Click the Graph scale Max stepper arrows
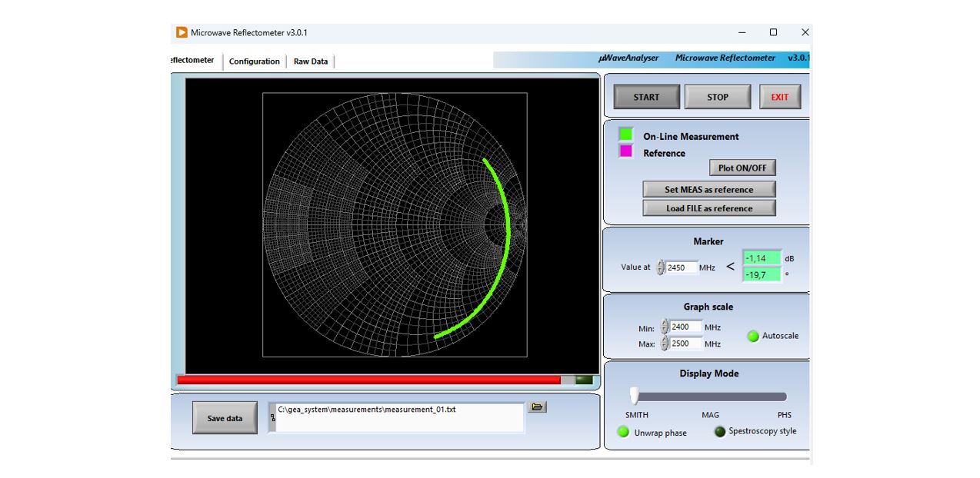The width and height of the screenshot is (980, 478). coord(665,344)
